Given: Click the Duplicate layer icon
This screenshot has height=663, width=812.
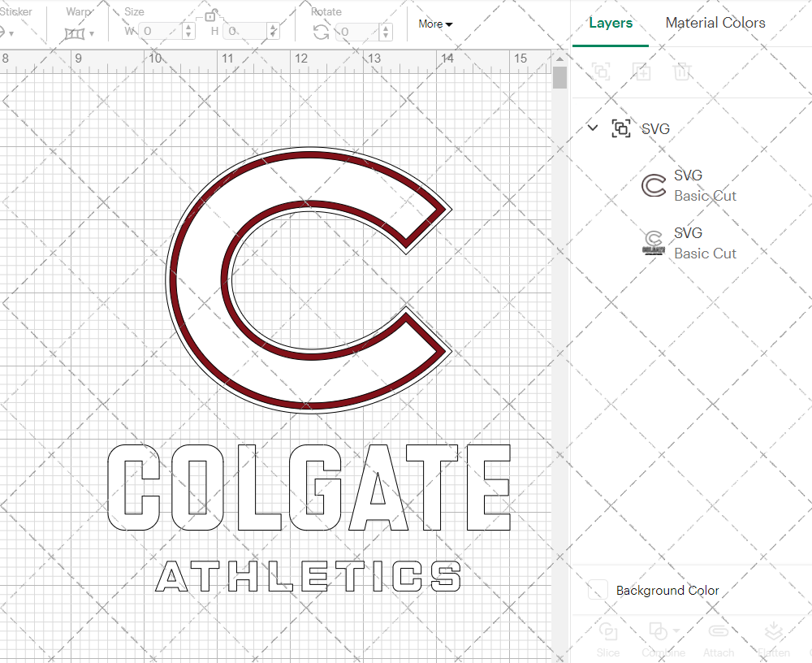Looking at the screenshot, I should tap(641, 71).
